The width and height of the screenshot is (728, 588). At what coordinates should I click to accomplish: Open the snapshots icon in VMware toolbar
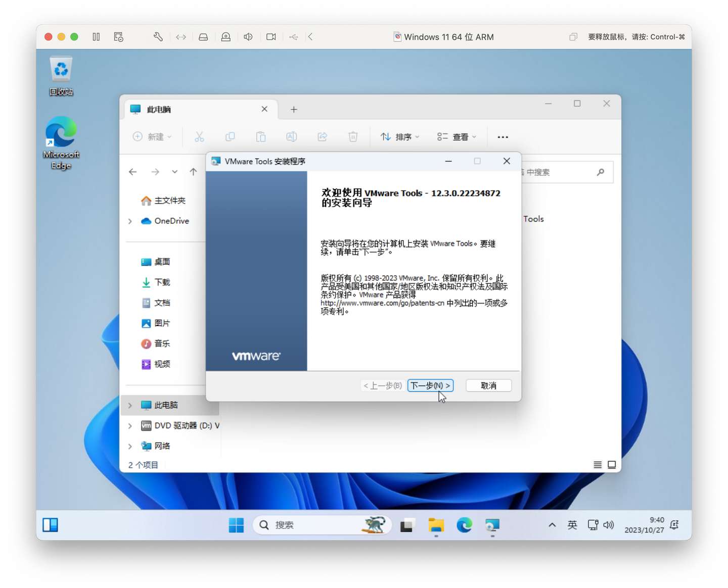tap(119, 37)
